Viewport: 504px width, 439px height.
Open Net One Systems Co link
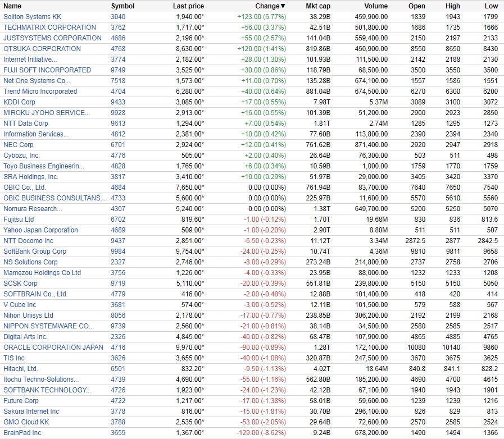[37, 81]
